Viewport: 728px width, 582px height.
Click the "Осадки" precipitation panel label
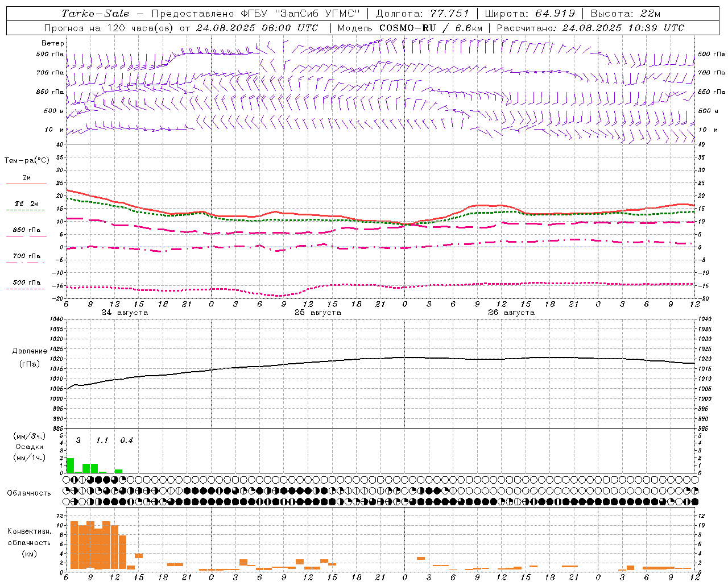point(29,447)
